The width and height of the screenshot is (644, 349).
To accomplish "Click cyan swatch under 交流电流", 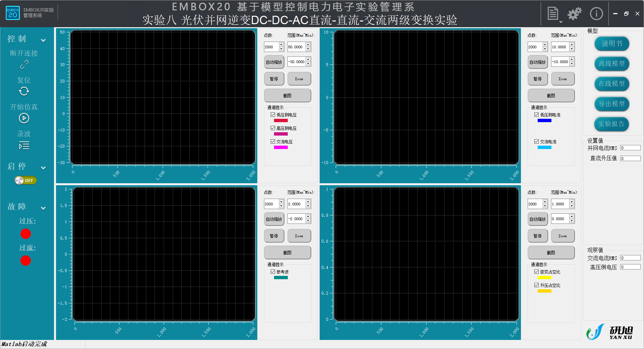I will 544,147.
